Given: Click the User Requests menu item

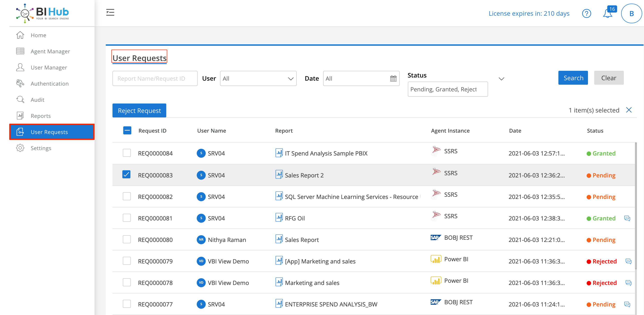Looking at the screenshot, I should pyautogui.click(x=49, y=132).
